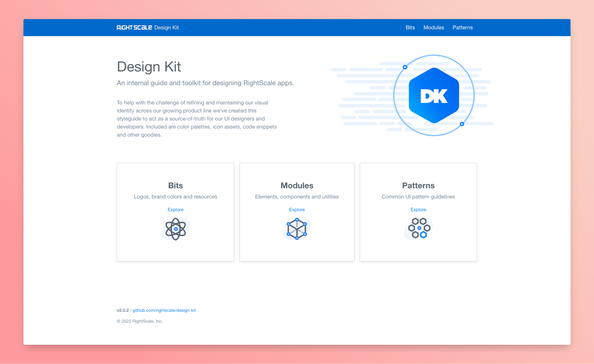Open Modules in the top navigation

(x=434, y=28)
